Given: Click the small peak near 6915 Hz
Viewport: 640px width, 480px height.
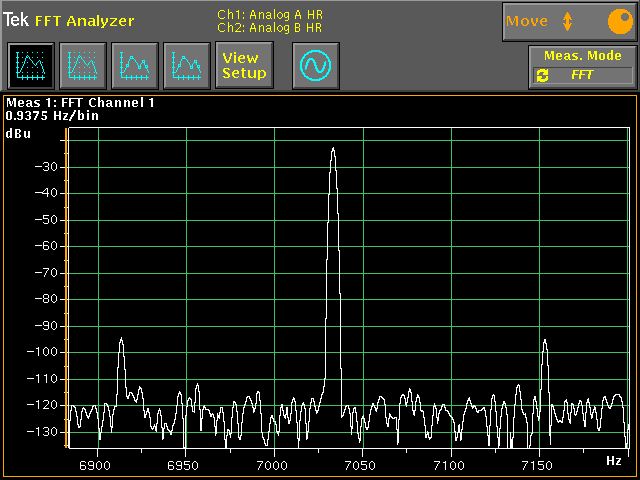Looking at the screenshot, I should 121,340.
